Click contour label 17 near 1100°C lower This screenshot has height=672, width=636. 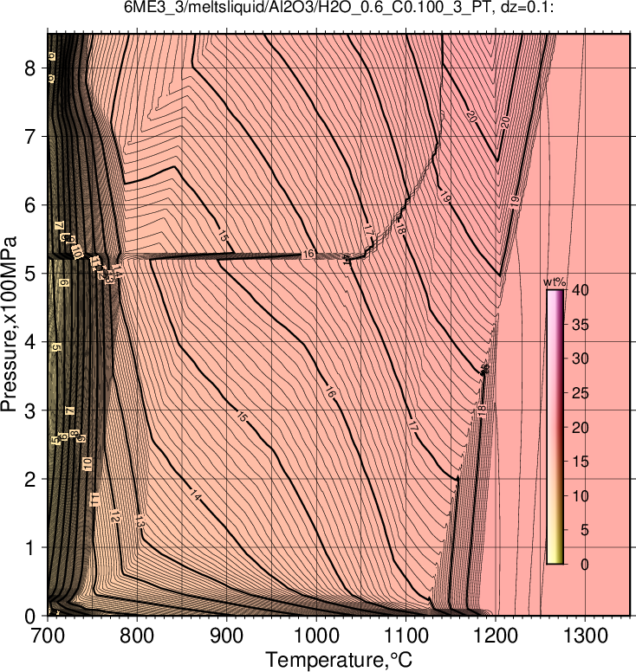click(412, 426)
